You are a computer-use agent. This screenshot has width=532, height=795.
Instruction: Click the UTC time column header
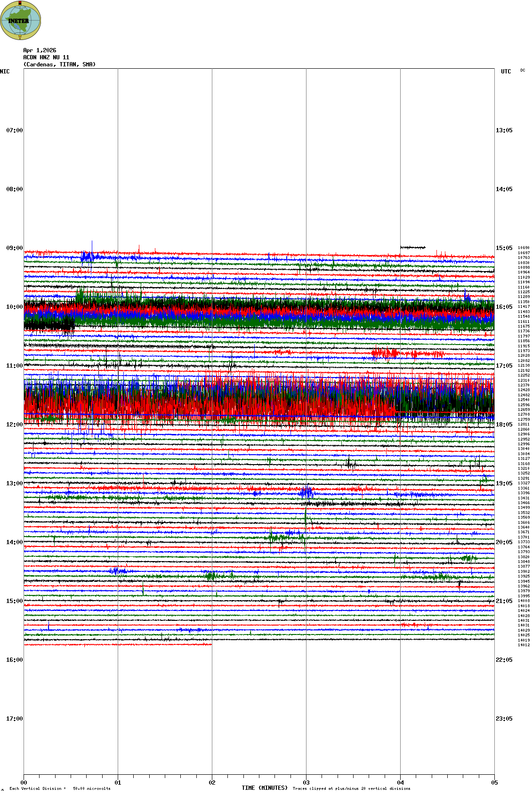point(506,72)
